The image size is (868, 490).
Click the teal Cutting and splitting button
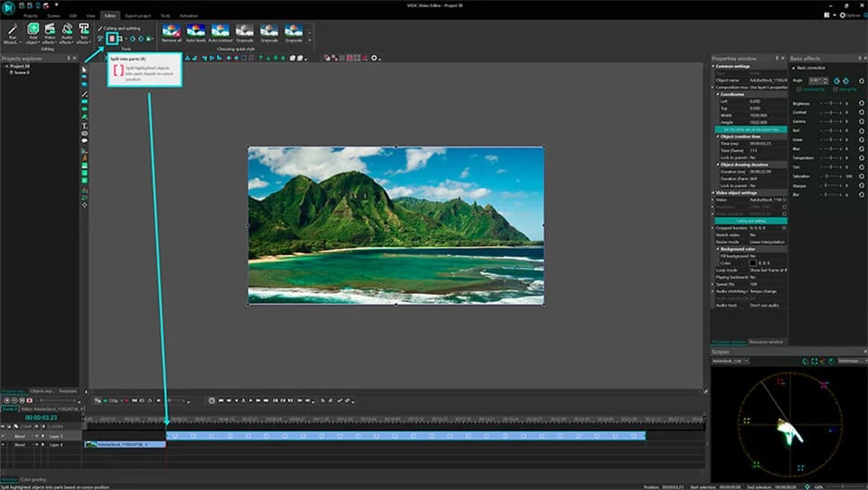pos(751,221)
